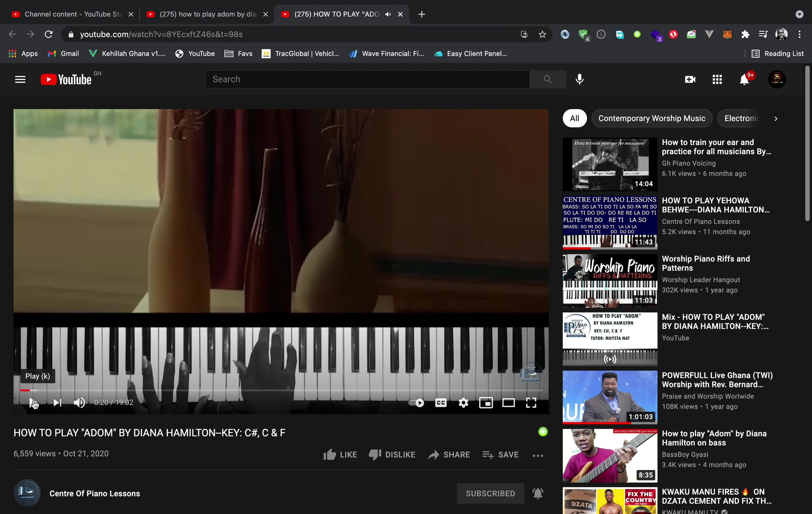Open HOW TO PLAY YEHOWA BEHWE video title

click(x=716, y=205)
